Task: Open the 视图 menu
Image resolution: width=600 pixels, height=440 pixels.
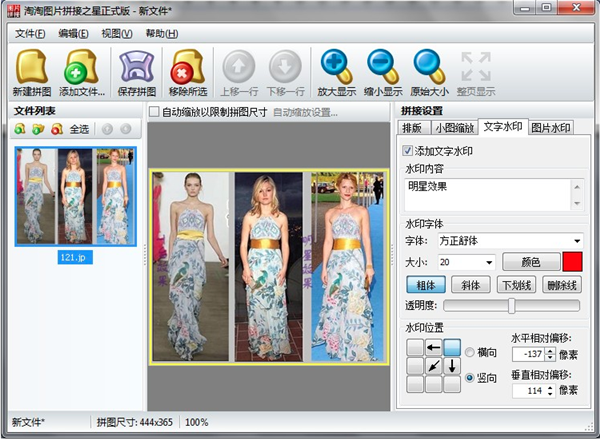Action: pos(115,33)
